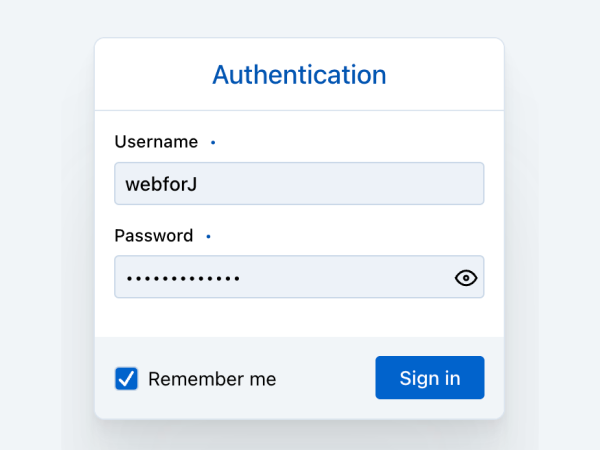Click the required dot beside Username
The height and width of the screenshot is (450, 600).
point(213,143)
